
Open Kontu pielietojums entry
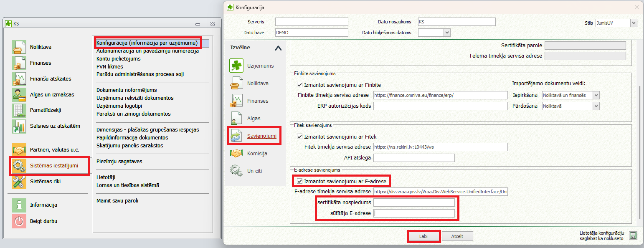coord(119,59)
